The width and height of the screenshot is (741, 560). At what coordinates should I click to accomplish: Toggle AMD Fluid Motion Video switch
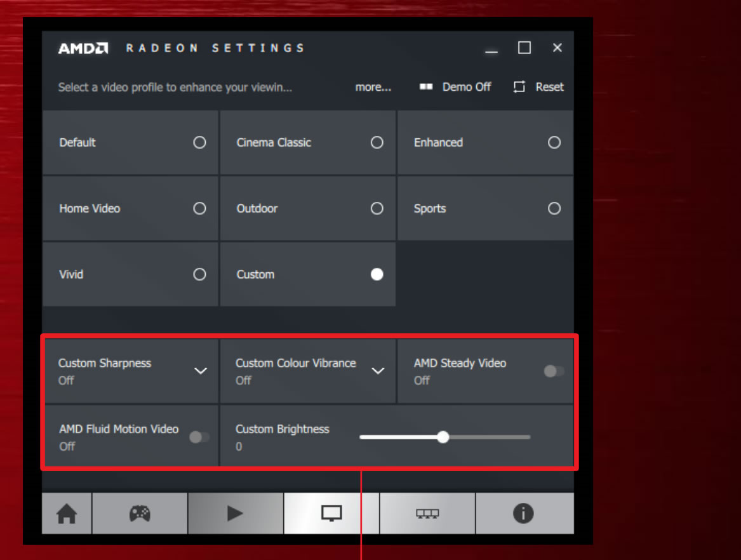pyautogui.click(x=199, y=437)
